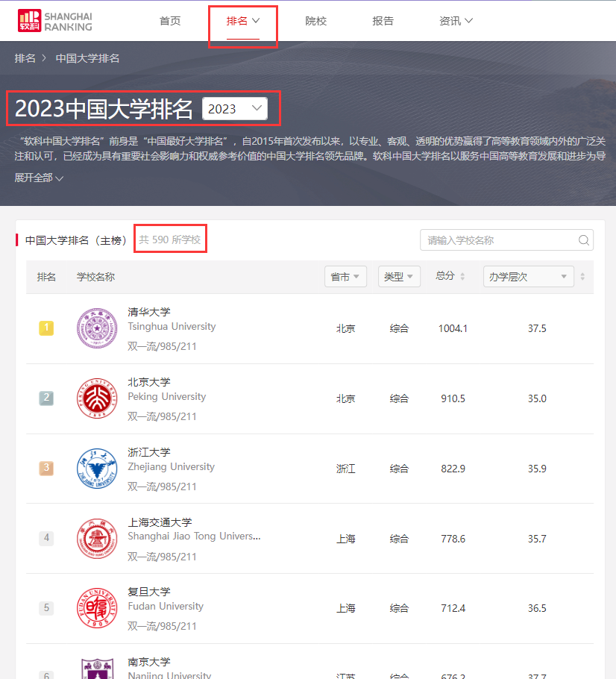616x679 pixels.
Task: Click the 2023中国大学排名 page title
Action: [104, 109]
